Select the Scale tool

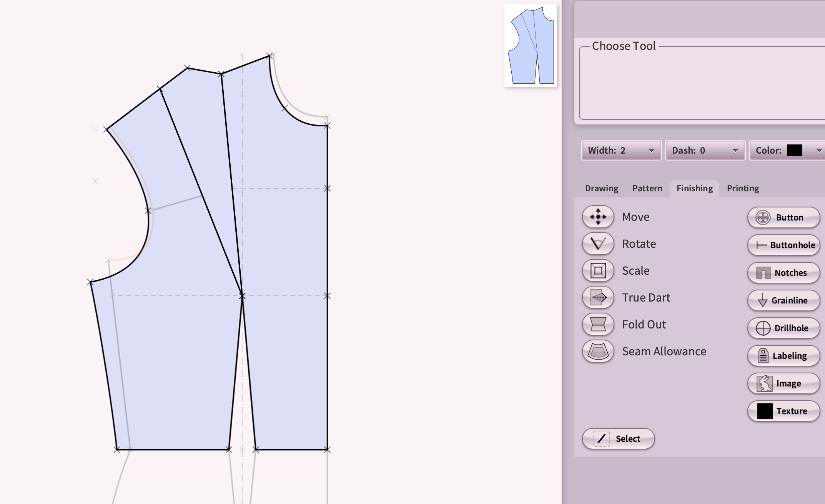pyautogui.click(x=599, y=270)
